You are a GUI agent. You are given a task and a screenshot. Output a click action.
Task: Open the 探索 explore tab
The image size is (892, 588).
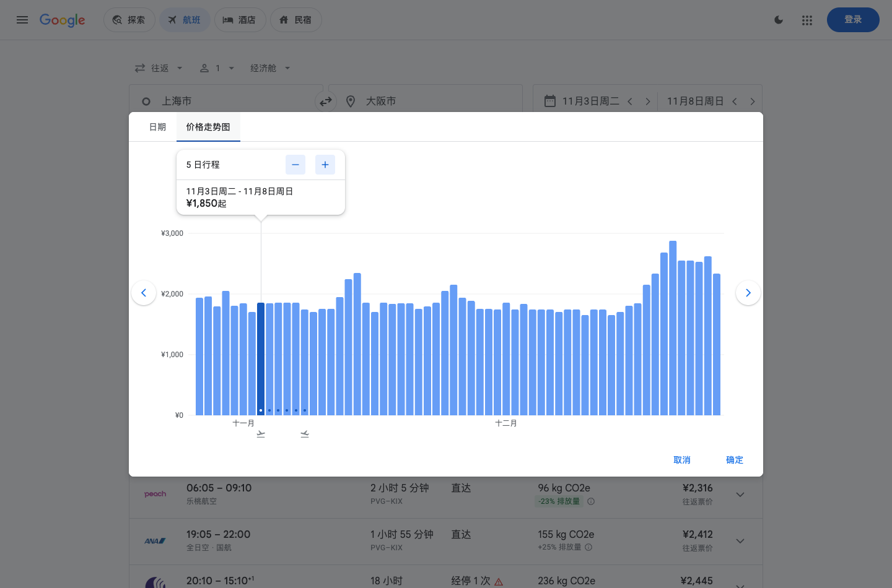pos(129,20)
